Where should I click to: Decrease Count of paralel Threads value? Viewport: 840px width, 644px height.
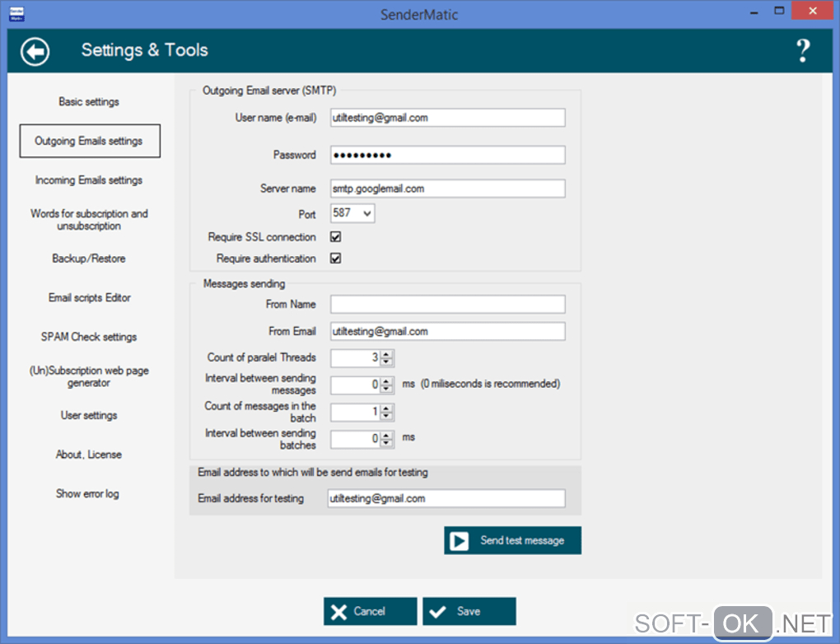point(386,362)
